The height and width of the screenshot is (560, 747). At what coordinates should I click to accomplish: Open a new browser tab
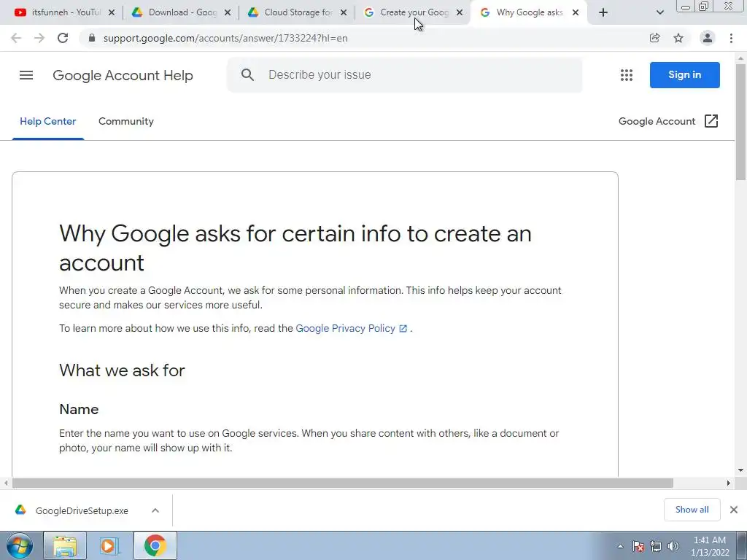pyautogui.click(x=603, y=13)
